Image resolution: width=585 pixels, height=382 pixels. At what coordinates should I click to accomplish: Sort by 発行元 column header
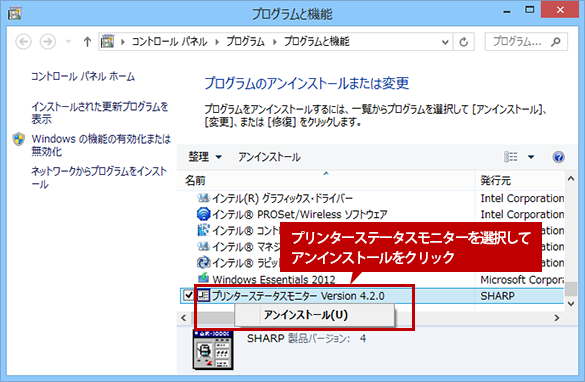520,181
